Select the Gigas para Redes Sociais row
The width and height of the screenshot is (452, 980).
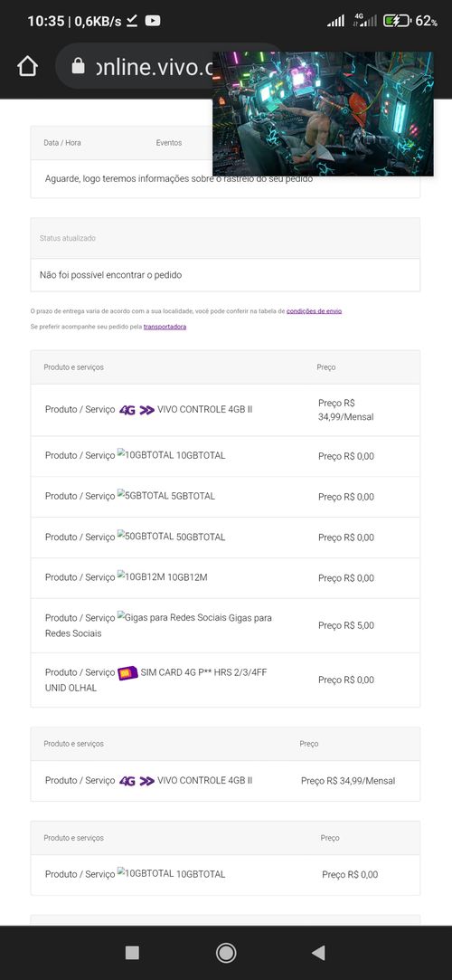point(225,625)
